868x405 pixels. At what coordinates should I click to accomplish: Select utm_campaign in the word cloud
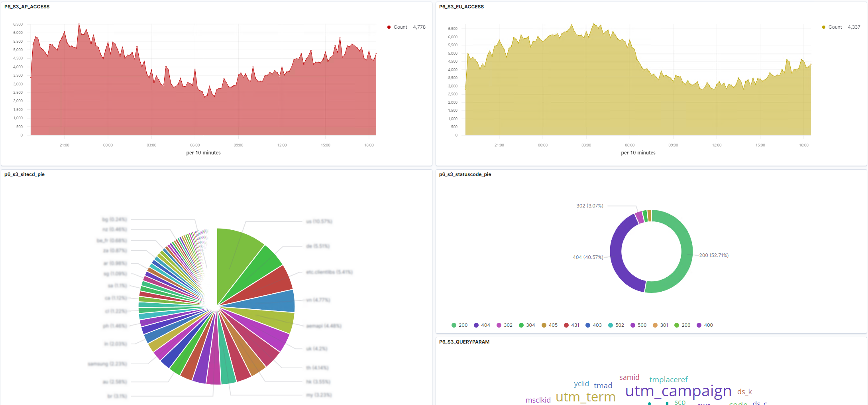click(x=678, y=391)
